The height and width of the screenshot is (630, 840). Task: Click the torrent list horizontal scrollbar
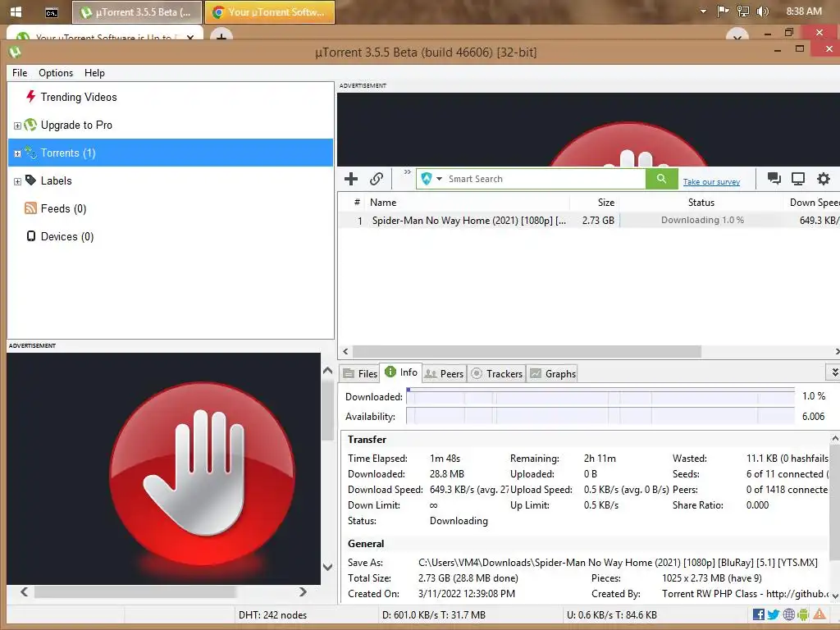pyautogui.click(x=527, y=351)
